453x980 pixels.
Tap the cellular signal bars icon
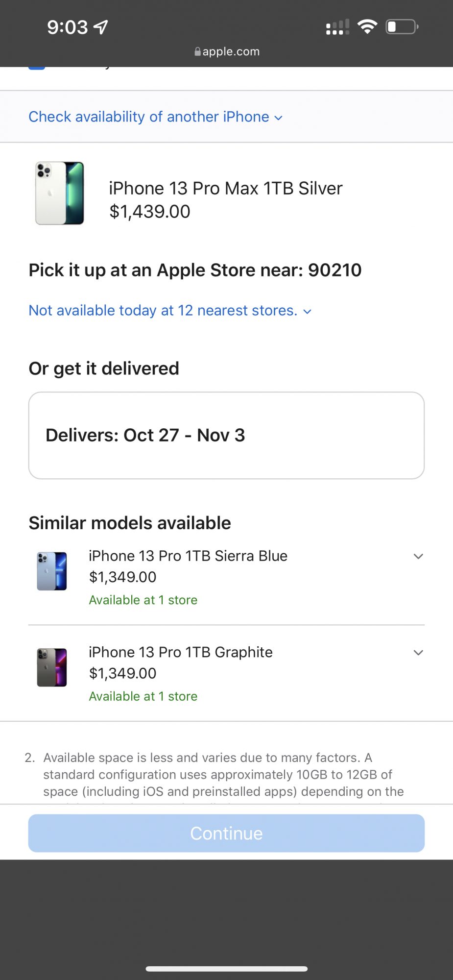pos(337,27)
